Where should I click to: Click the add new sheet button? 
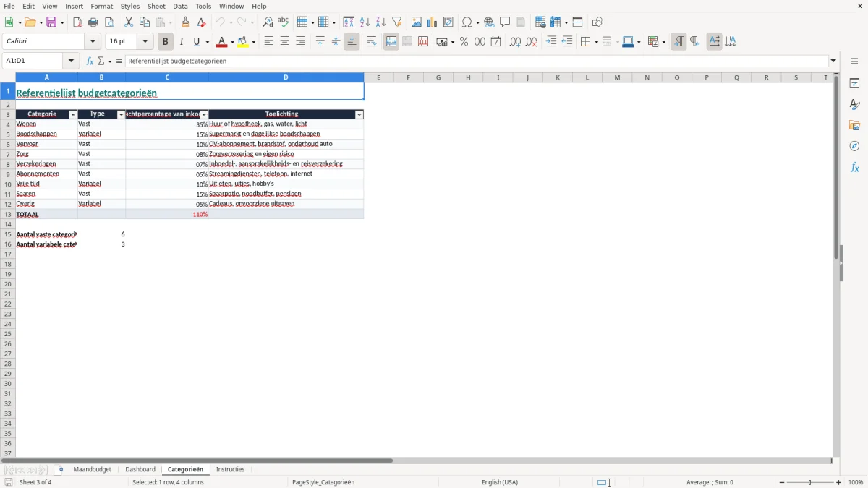pos(61,469)
